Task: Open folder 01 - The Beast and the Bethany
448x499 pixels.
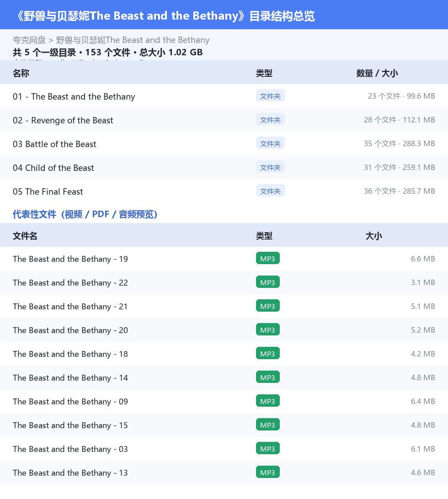Action: [74, 96]
